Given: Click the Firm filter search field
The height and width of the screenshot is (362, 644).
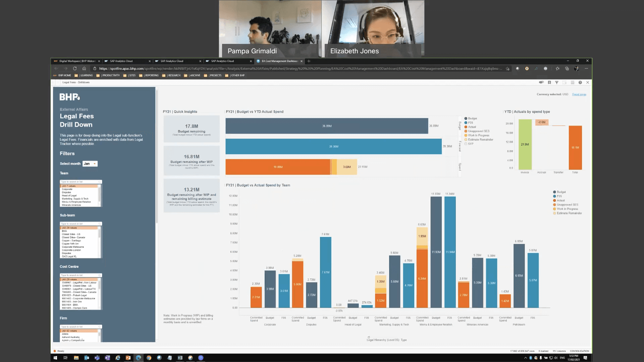Looking at the screenshot, I should click(x=80, y=326).
